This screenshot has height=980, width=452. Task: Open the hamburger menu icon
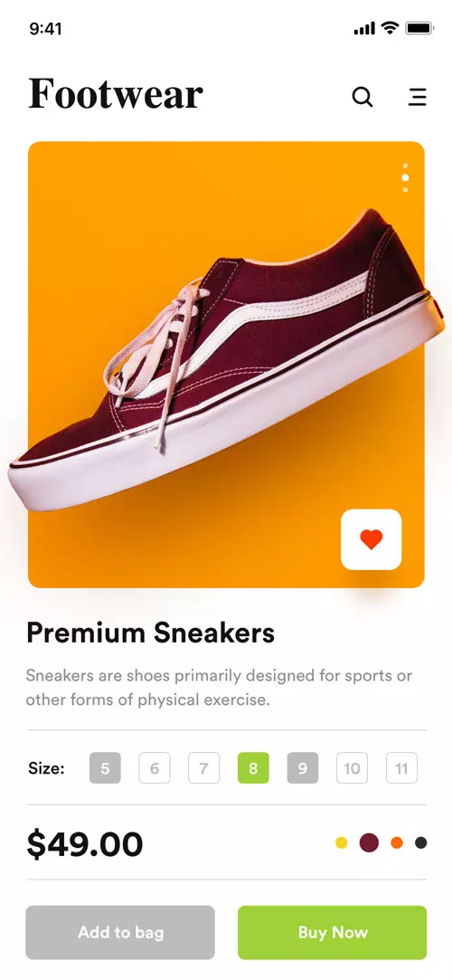418,97
